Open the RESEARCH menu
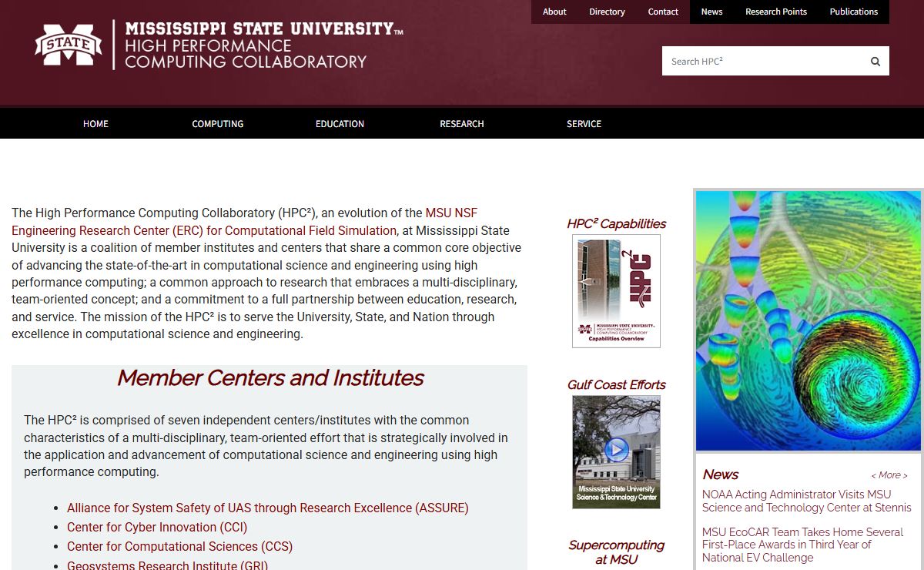 (462, 124)
